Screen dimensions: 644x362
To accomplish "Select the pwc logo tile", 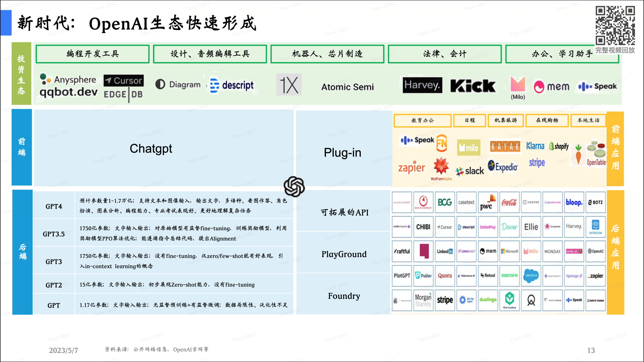I will [488, 202].
